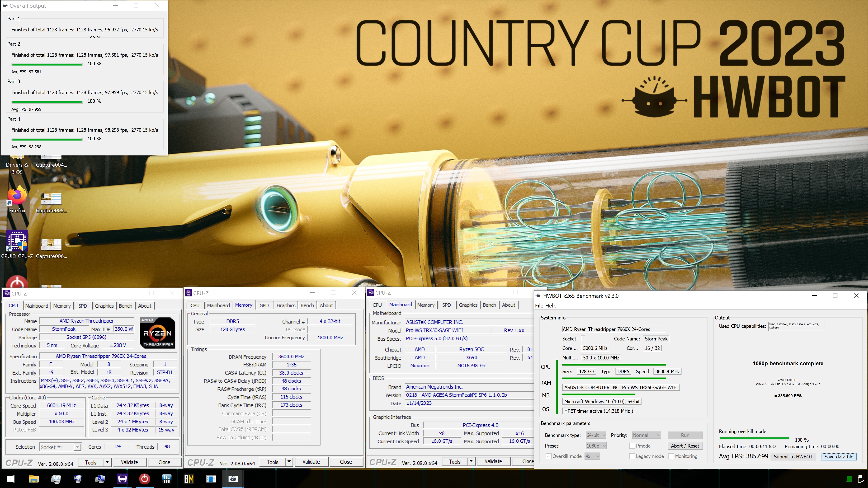The width and height of the screenshot is (868, 488).
Task: Open the Firefox desktop shortcut
Action: 17,199
